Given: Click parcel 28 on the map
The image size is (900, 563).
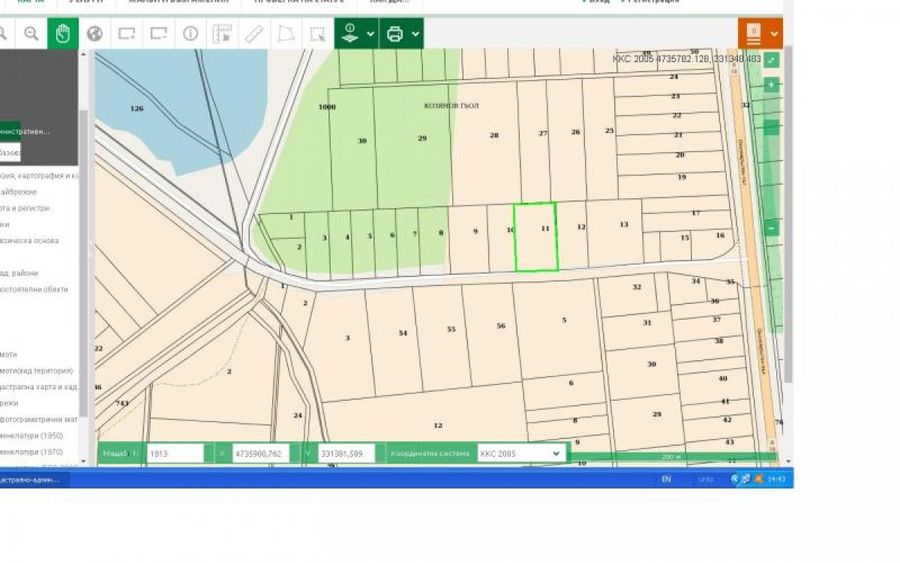Looking at the screenshot, I should (x=493, y=135).
